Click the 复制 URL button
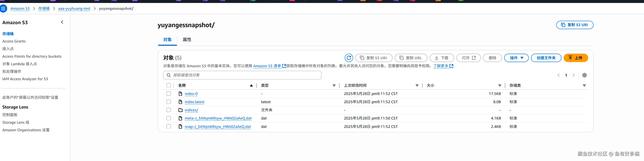This screenshot has width=644, height=161. (411, 58)
